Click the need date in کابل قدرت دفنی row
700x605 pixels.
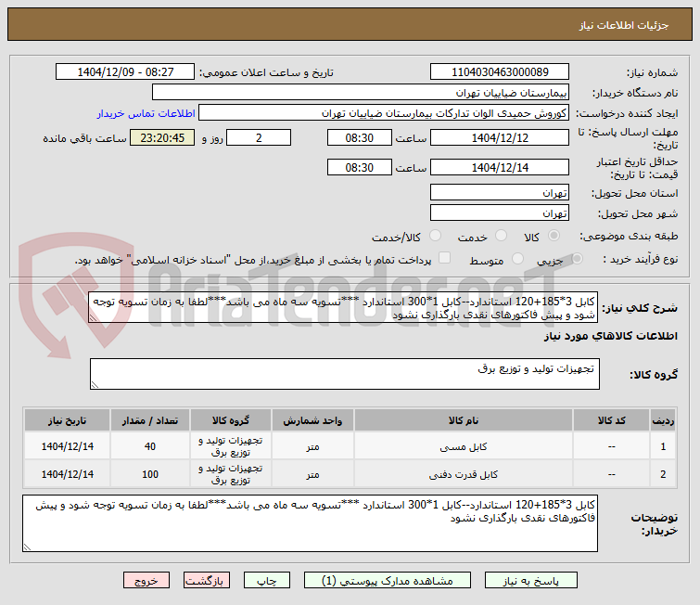[x=68, y=474]
